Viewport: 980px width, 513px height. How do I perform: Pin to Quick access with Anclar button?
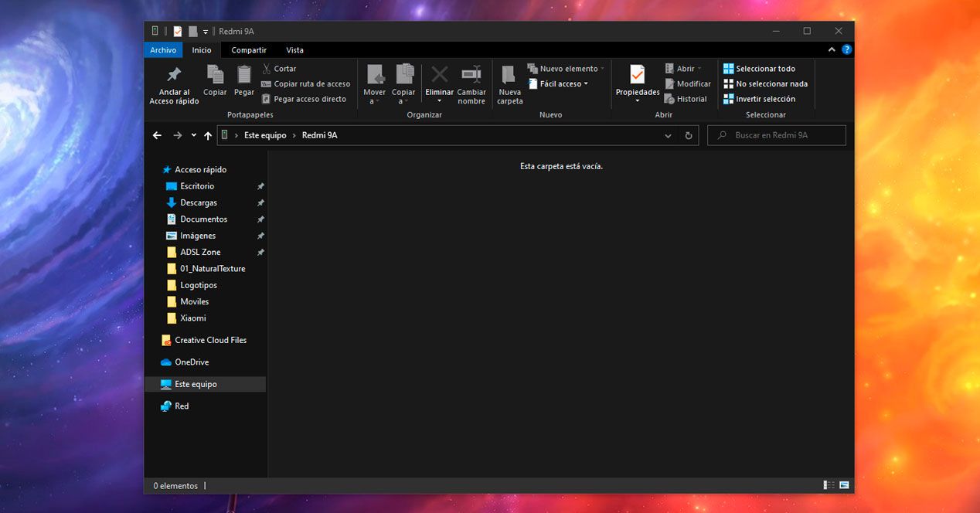click(174, 85)
